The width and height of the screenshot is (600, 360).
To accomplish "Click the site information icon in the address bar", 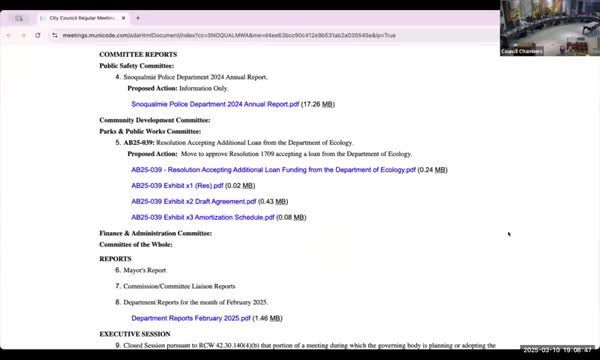I will (55, 35).
